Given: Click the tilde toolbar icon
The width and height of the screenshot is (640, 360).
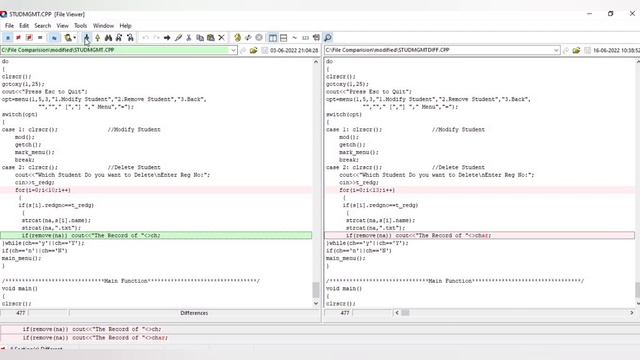Looking at the screenshot, I should click(x=295, y=38).
